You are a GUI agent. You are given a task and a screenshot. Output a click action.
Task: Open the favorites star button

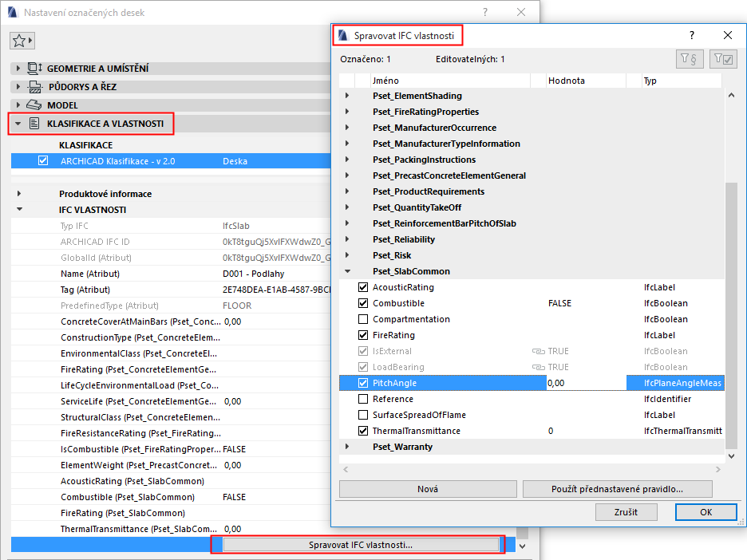[22, 41]
